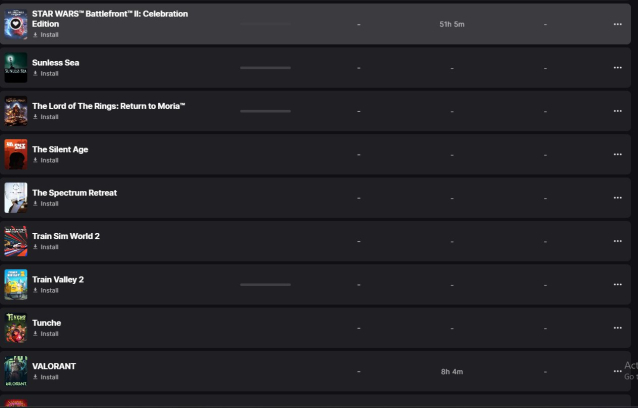The height and width of the screenshot is (408, 638).
Task: Open three-dot menu for Train Sim World 2
Action: [617, 241]
